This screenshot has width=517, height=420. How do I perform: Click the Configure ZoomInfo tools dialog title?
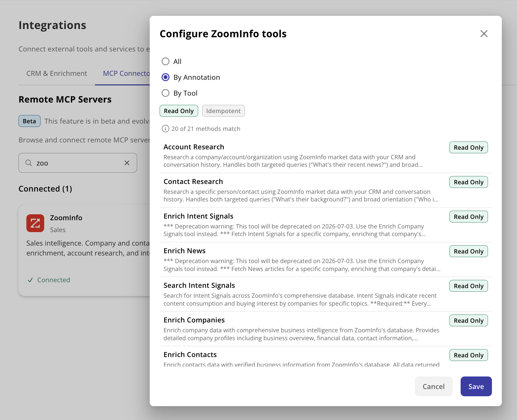click(x=223, y=34)
